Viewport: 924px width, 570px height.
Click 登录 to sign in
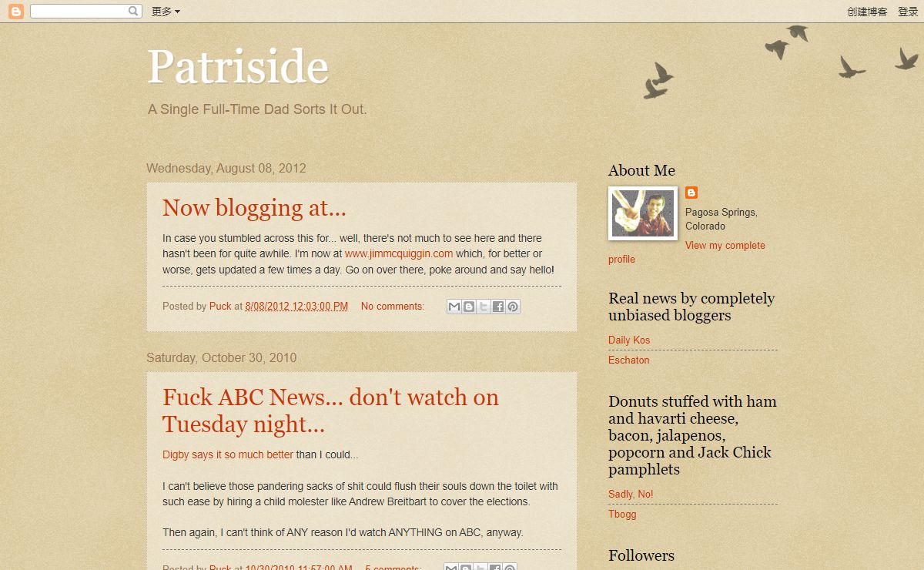point(908,12)
